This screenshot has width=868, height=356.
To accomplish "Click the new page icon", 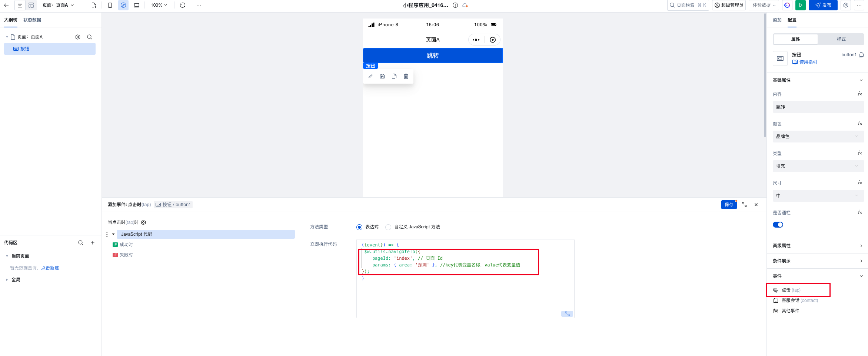I will tap(94, 5).
